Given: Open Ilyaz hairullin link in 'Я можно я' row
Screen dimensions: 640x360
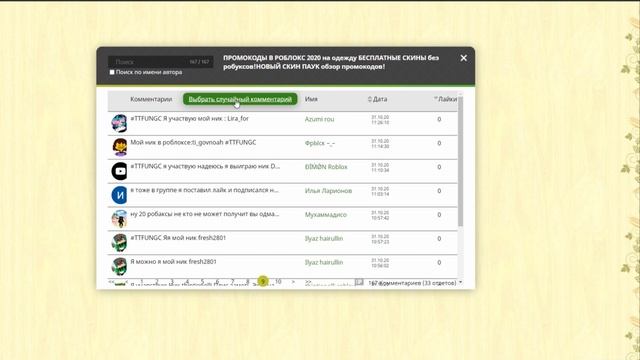Looking at the screenshot, I should click(324, 262).
